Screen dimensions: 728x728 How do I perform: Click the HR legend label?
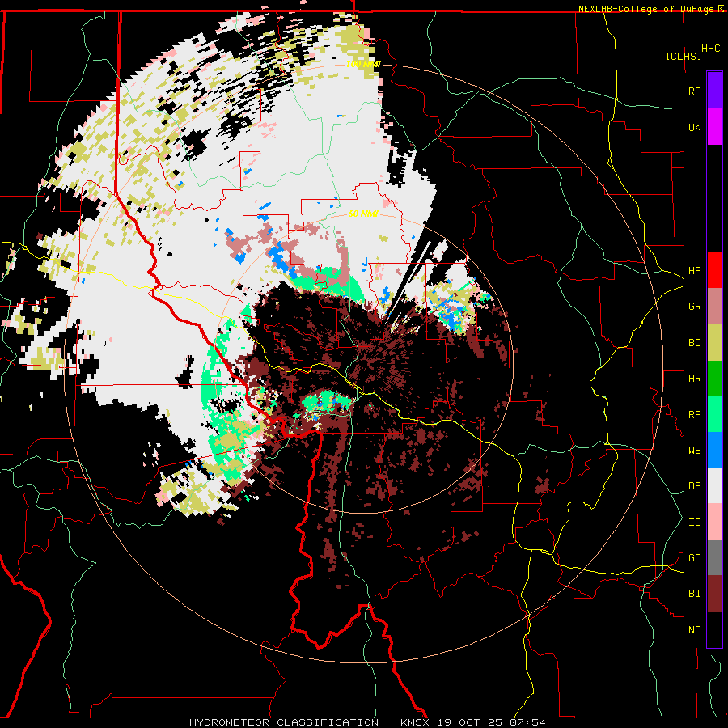click(694, 379)
